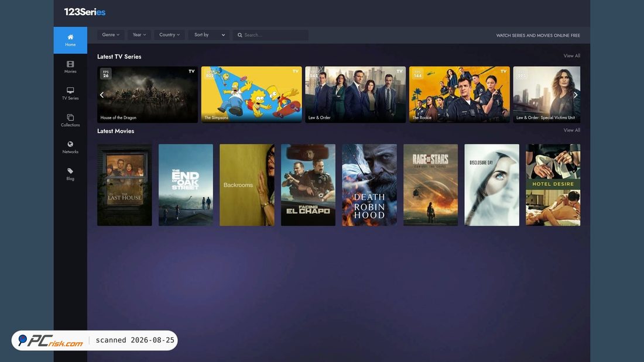The width and height of the screenshot is (644, 362).
Task: Open the Law & Order series card
Action: click(355, 95)
